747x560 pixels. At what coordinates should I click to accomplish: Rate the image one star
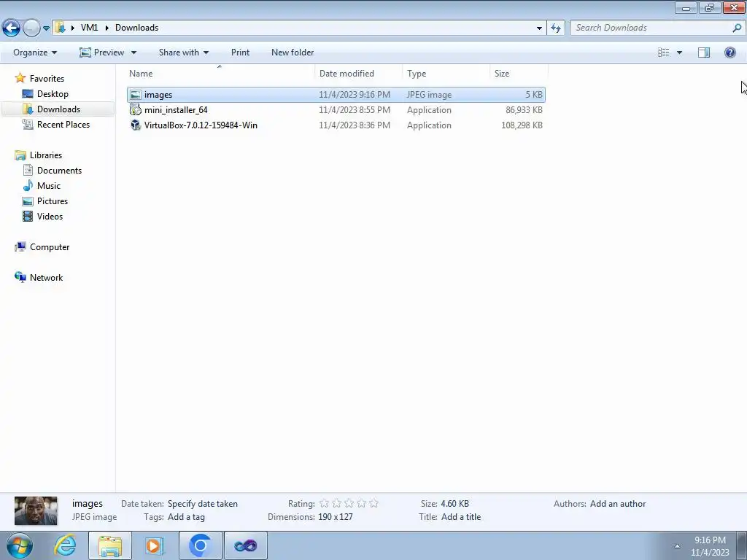click(325, 503)
